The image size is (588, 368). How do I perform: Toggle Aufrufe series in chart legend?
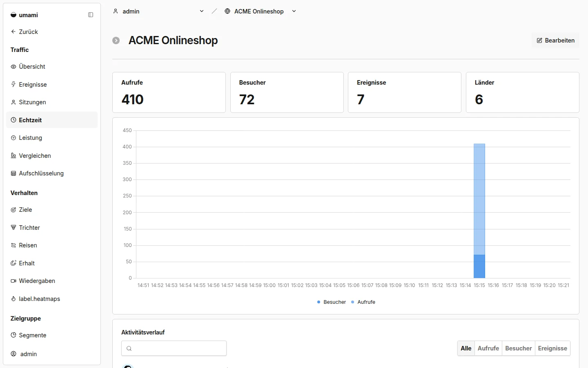pyautogui.click(x=363, y=302)
